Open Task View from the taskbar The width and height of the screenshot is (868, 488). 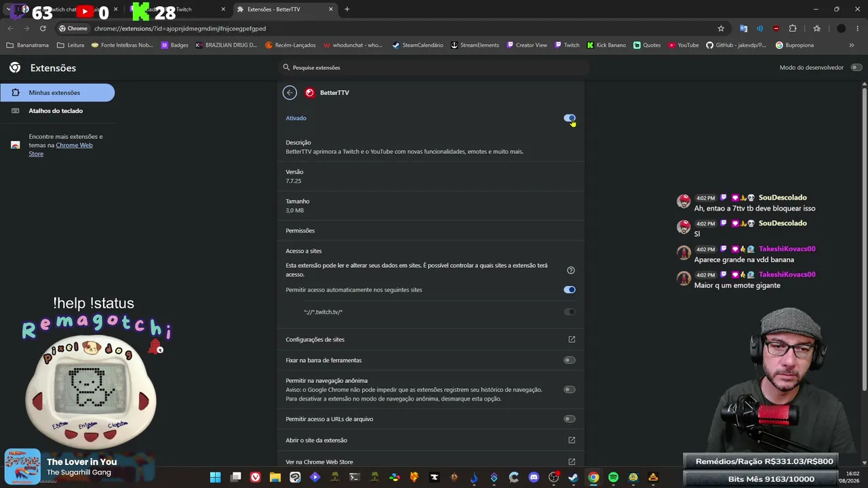click(x=235, y=477)
